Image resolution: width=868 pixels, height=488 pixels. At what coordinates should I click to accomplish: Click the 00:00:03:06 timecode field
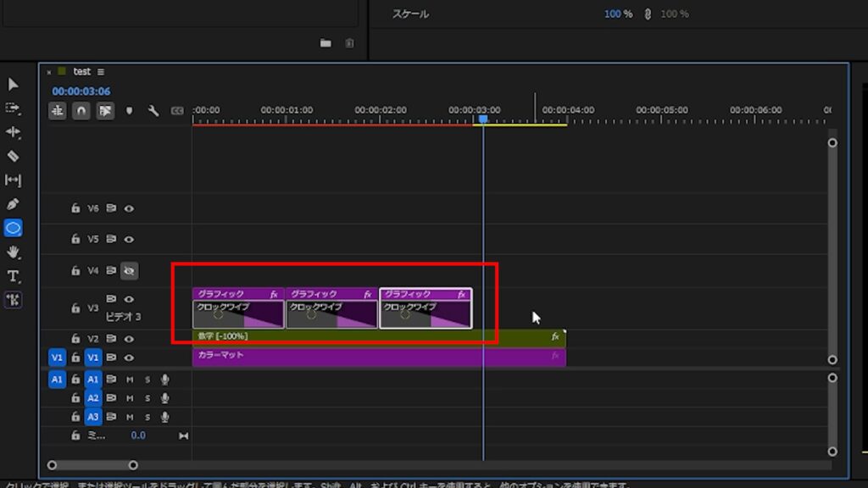point(81,91)
